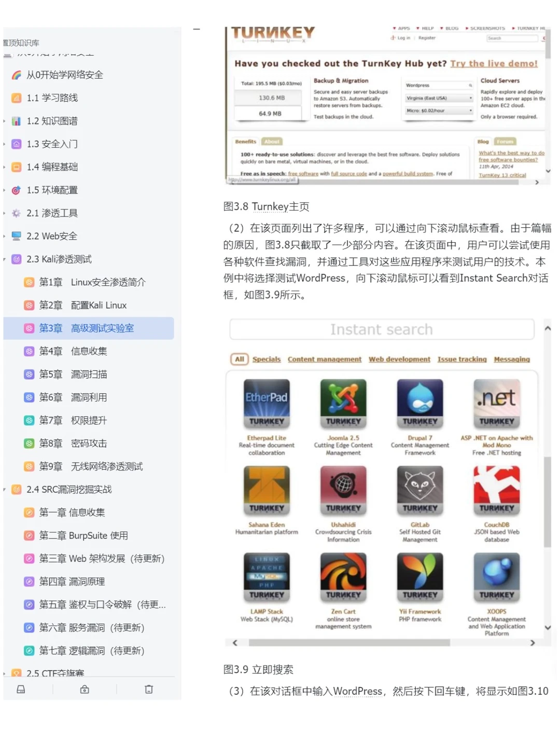Select the EtherPad Lite icon in the grid
The image size is (560, 747).
266,404
